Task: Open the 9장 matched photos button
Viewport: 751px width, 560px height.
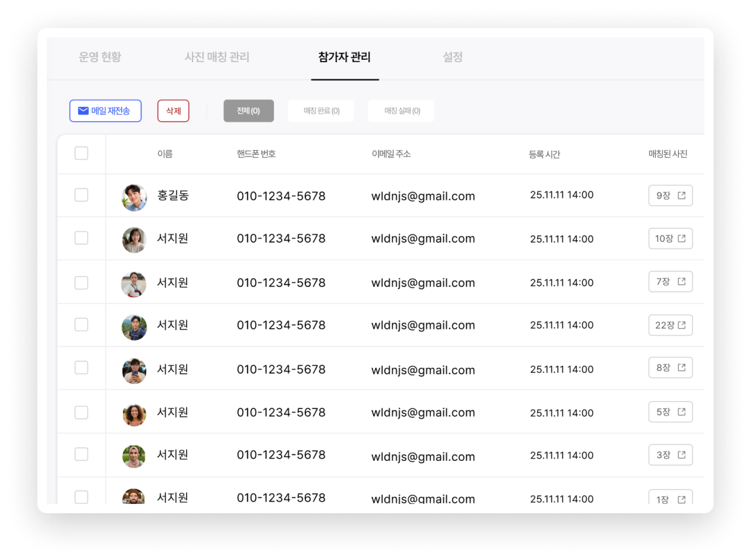Action: click(671, 195)
